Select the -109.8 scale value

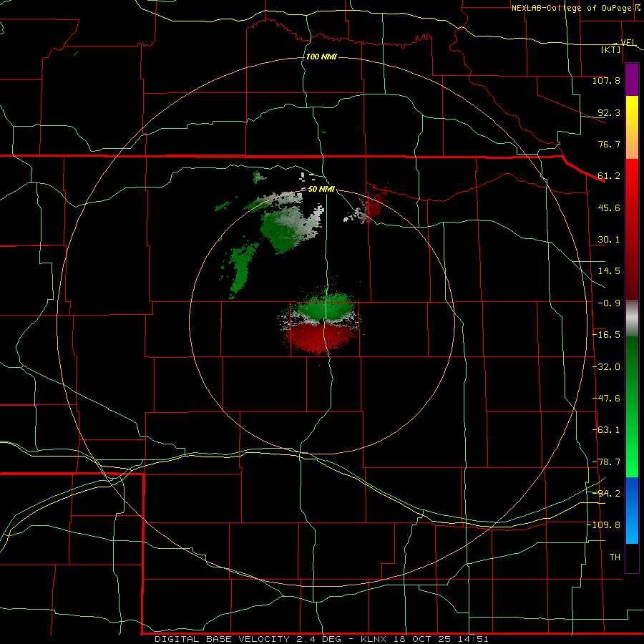pyautogui.click(x=604, y=525)
